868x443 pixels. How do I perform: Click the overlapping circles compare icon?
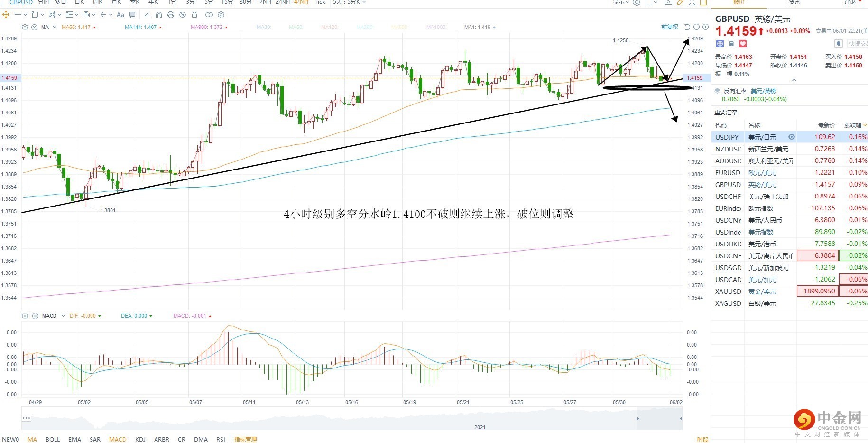click(209, 15)
